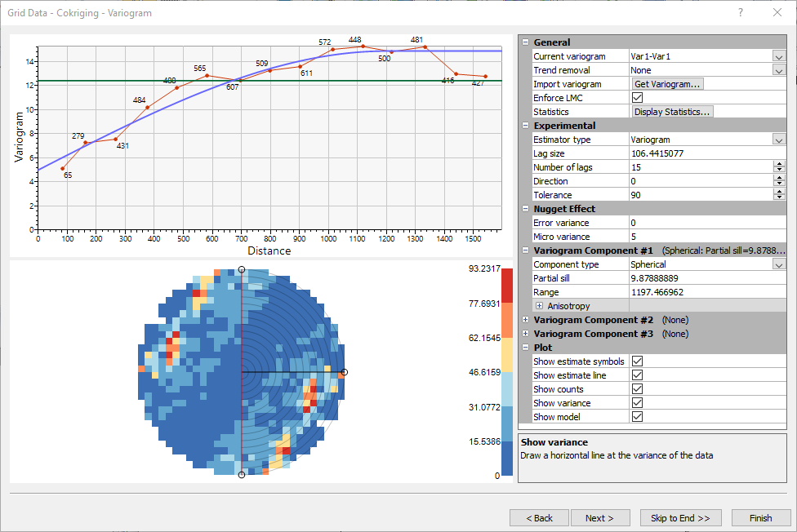Open the Current variogram dropdown
This screenshot has height=532, width=797.
[779, 56]
